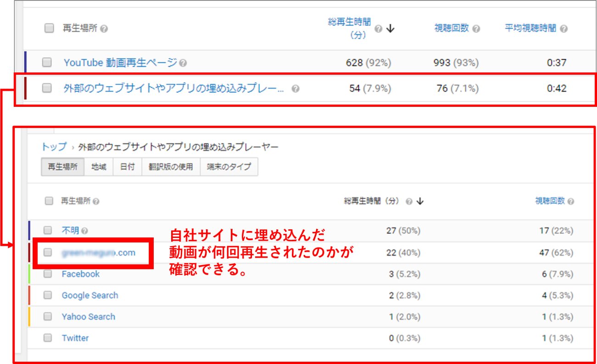Switch to the 地域 tab
This screenshot has width=597, height=364.
point(99,167)
